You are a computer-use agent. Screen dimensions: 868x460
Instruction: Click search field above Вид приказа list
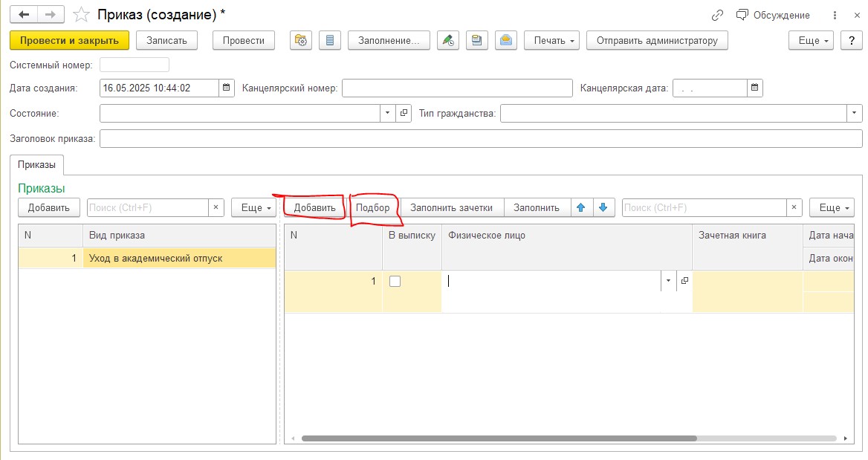pyautogui.click(x=148, y=207)
